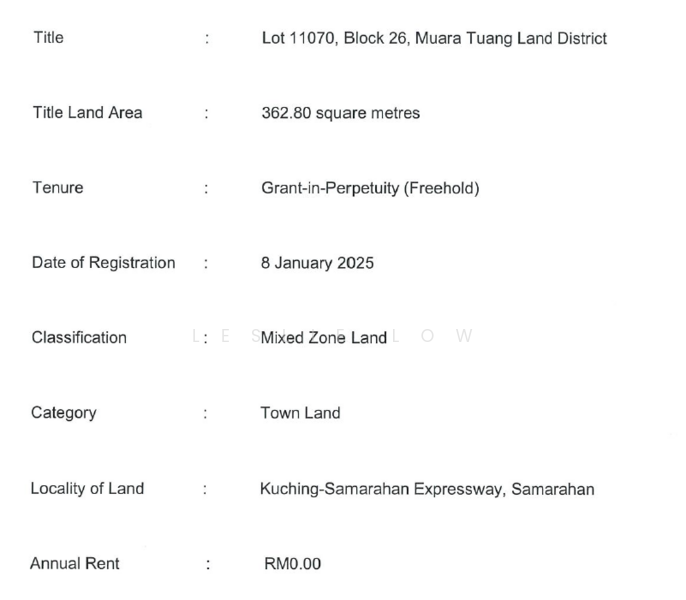Select the 8 January 2025 date
This screenshot has width=686, height=600.
point(317,263)
